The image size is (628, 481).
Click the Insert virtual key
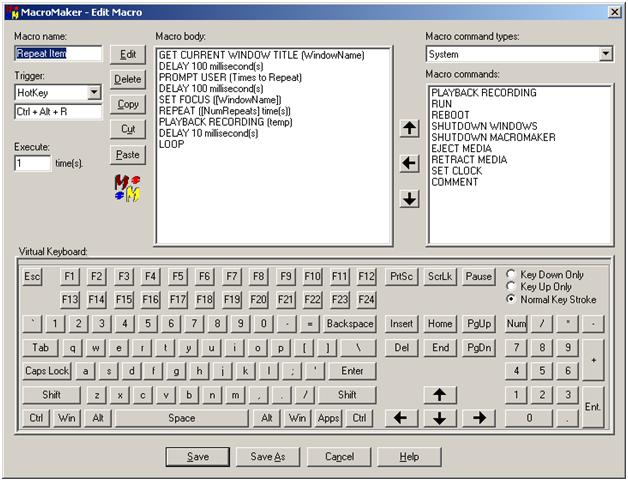[x=401, y=324]
